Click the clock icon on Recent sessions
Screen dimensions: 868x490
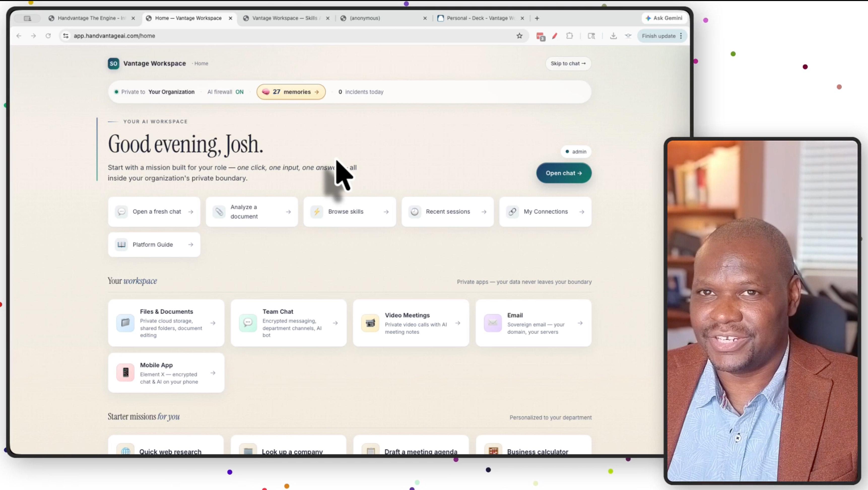(x=414, y=212)
